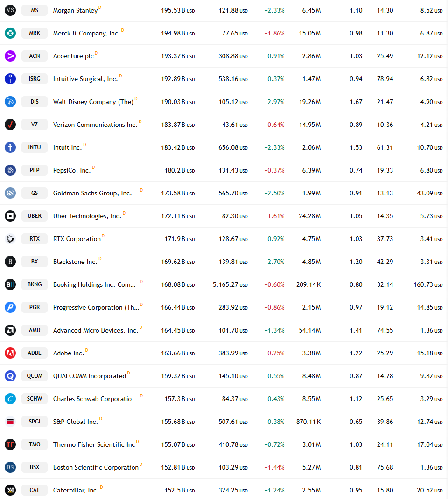Select the QCOM ticker badge

[35, 376]
